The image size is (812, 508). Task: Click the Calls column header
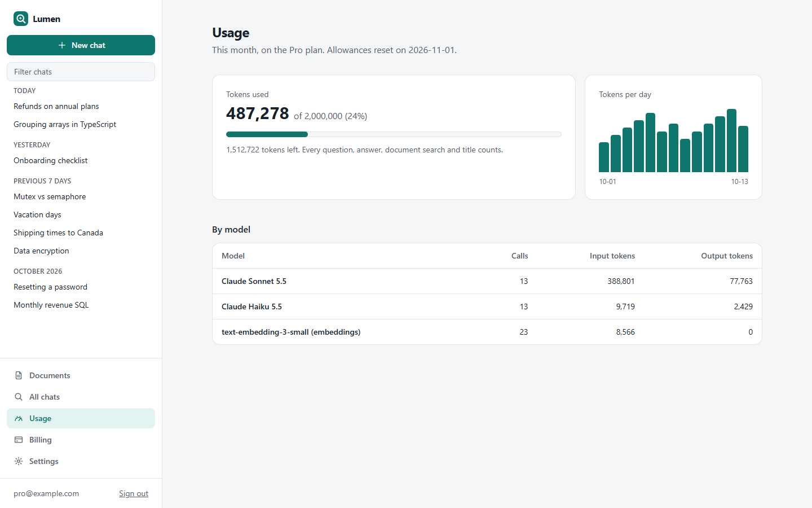click(x=520, y=256)
